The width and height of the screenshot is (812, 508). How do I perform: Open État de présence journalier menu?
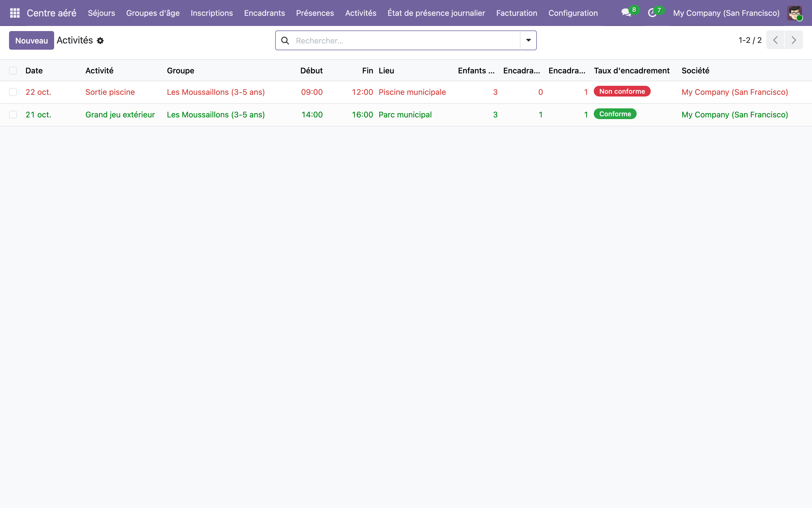click(x=436, y=13)
